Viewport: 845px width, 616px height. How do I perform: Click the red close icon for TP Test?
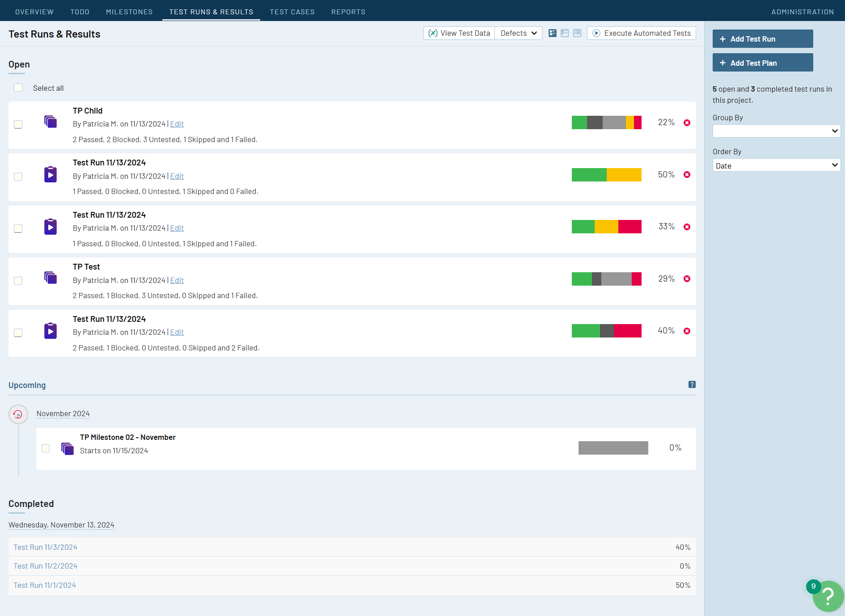[687, 279]
